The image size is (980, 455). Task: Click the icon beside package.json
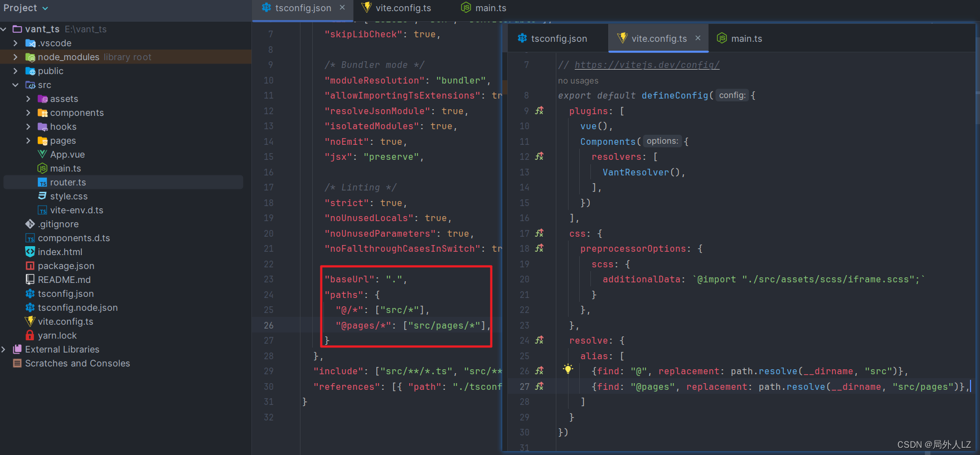coord(30,266)
